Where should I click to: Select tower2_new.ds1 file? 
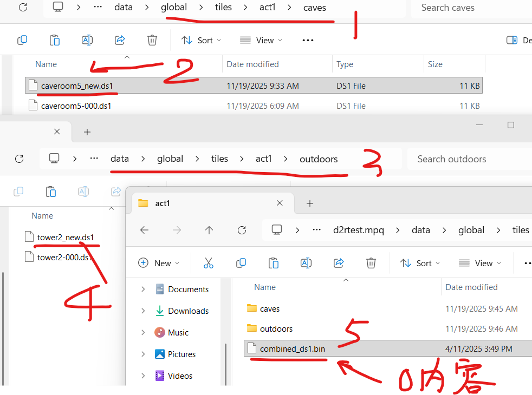[x=65, y=237]
